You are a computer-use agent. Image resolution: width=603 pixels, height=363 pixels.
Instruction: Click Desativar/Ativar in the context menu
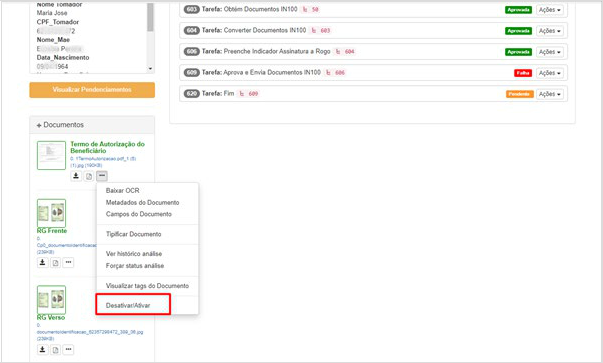tap(128, 305)
